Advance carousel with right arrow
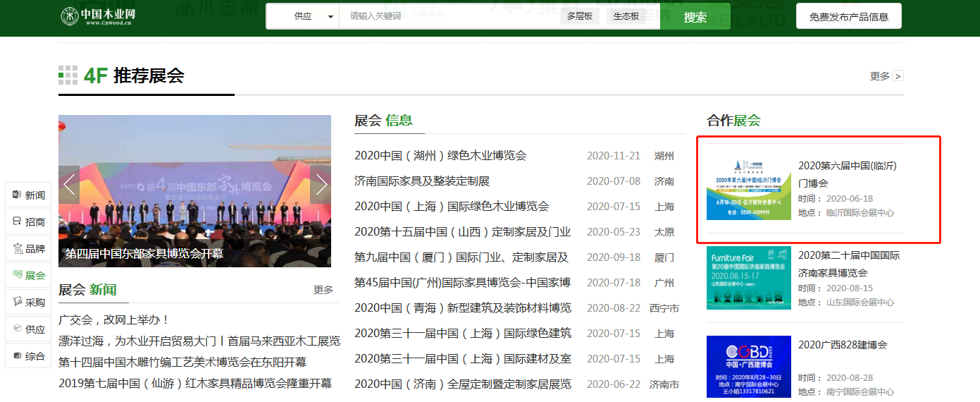 coord(321,185)
